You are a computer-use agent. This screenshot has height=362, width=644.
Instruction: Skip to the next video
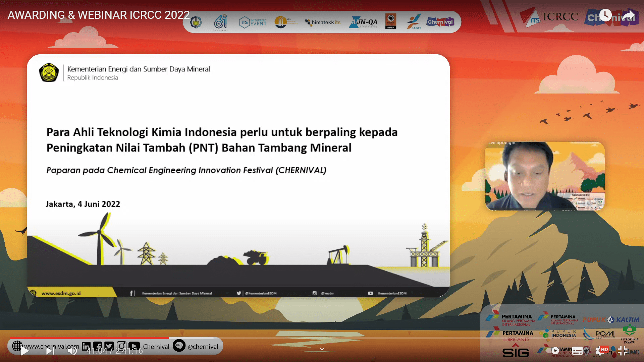click(x=50, y=351)
